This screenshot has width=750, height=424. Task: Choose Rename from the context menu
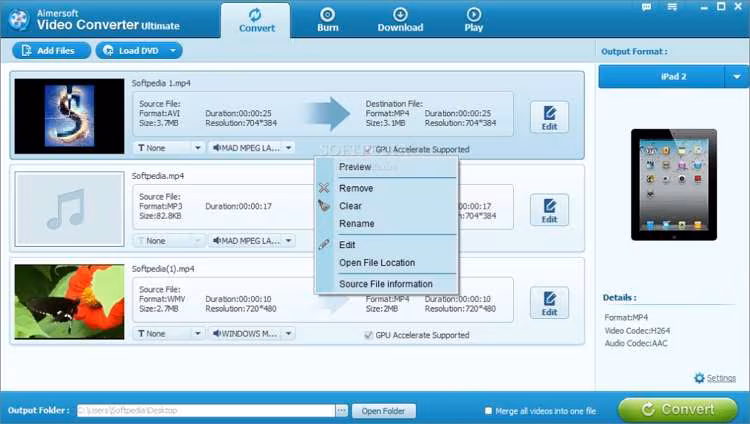[386, 223]
